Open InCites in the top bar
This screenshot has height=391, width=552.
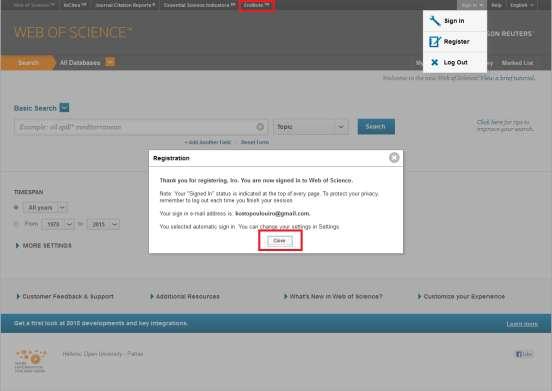(x=75, y=5)
